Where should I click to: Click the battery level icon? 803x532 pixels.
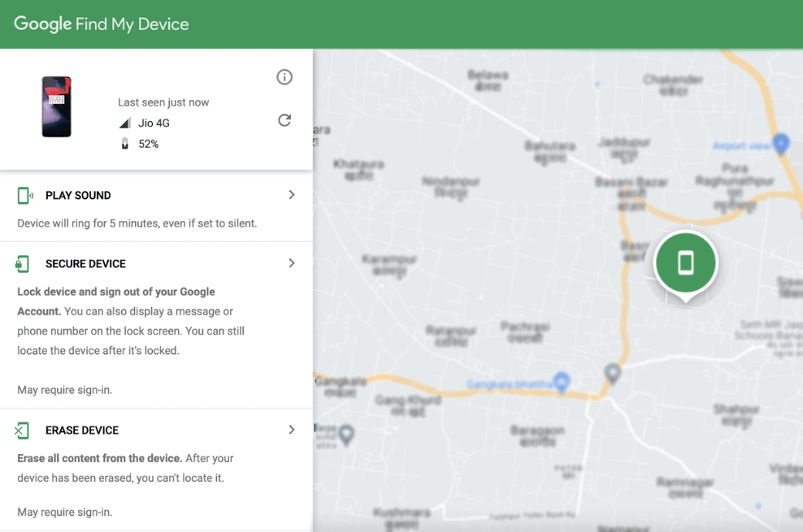coord(125,144)
